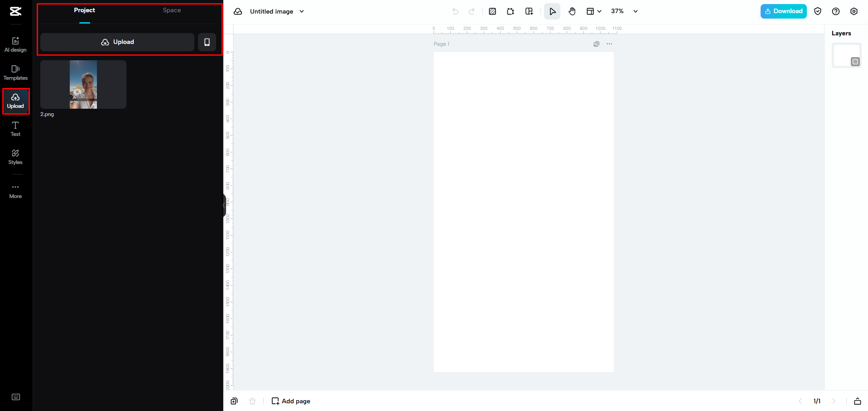Select the 2.png uploaded thumbnail

click(83, 84)
